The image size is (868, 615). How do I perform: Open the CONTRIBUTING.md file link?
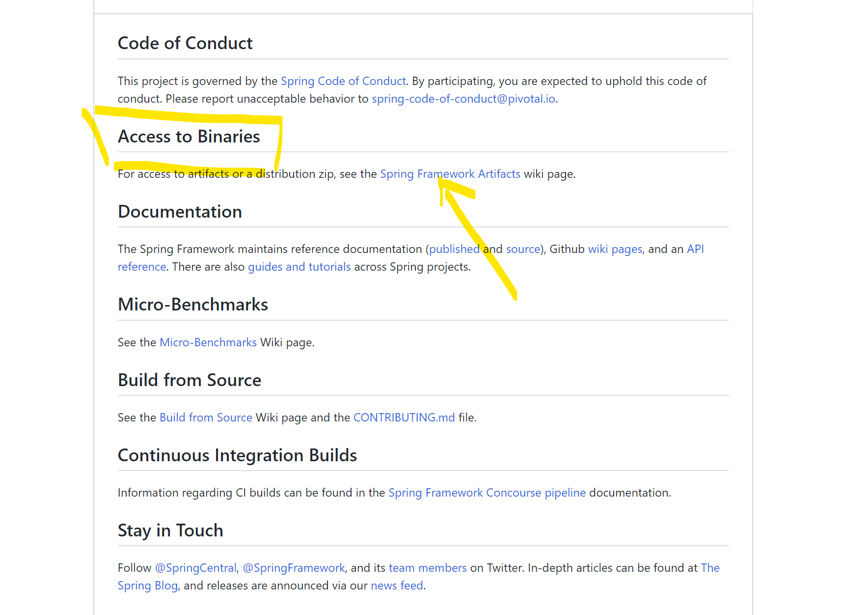pos(404,418)
